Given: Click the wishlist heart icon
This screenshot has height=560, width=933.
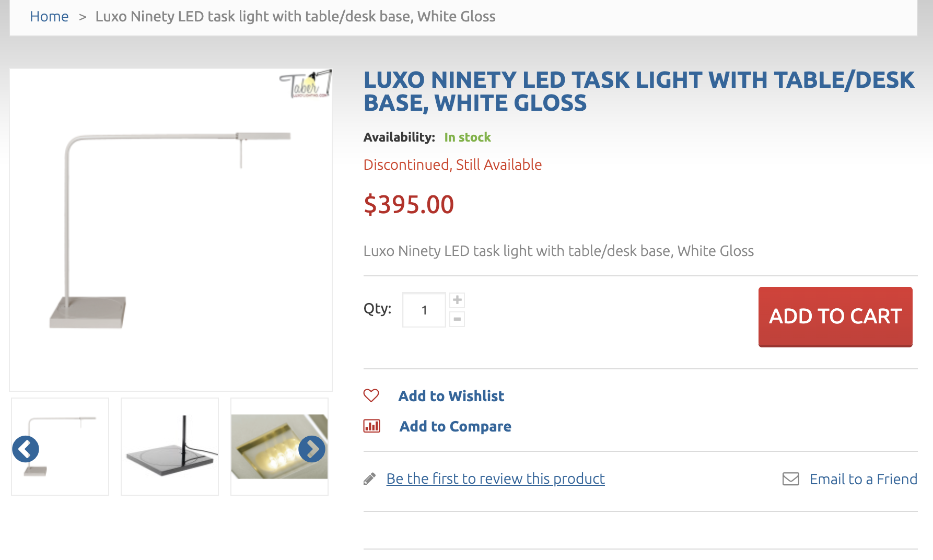Looking at the screenshot, I should [371, 395].
